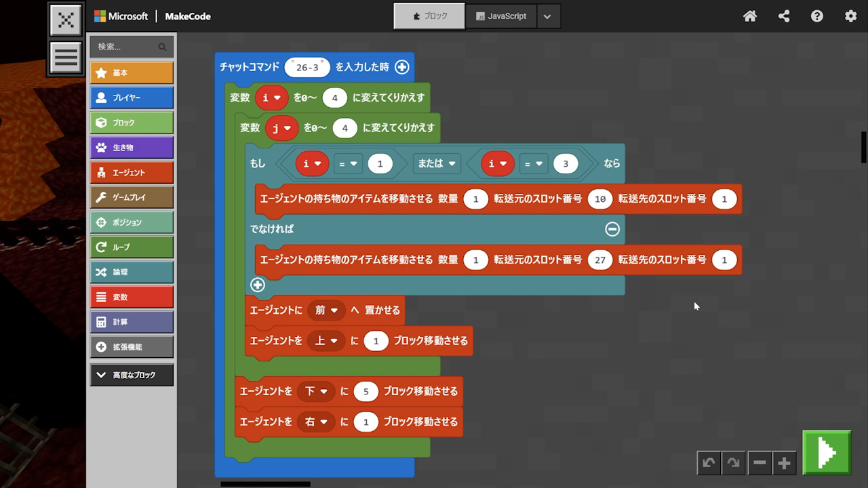Click the 検索 search field
Screen dimensions: 868x488
[125, 47]
